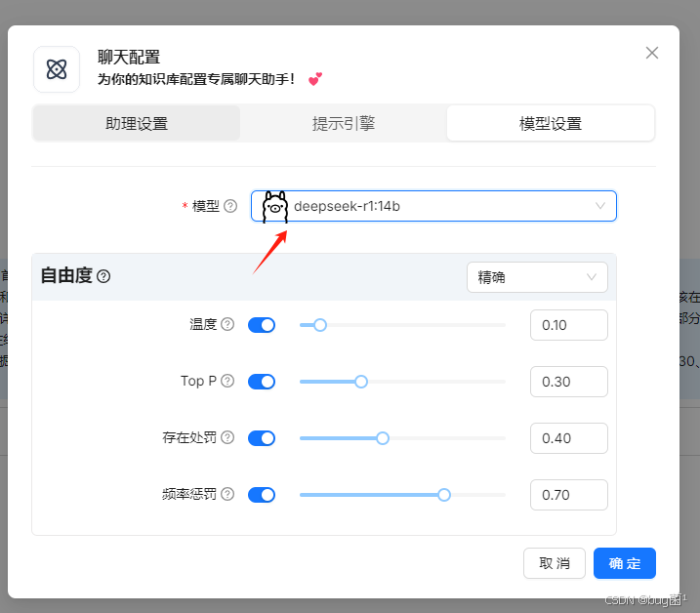
Task: Click the 存在处罚 slider handle
Action: pyautogui.click(x=383, y=438)
